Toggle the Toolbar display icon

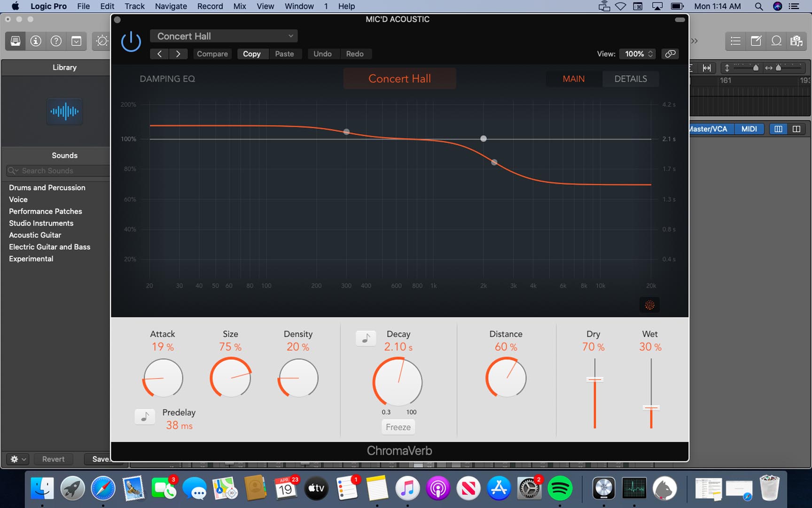(76, 41)
